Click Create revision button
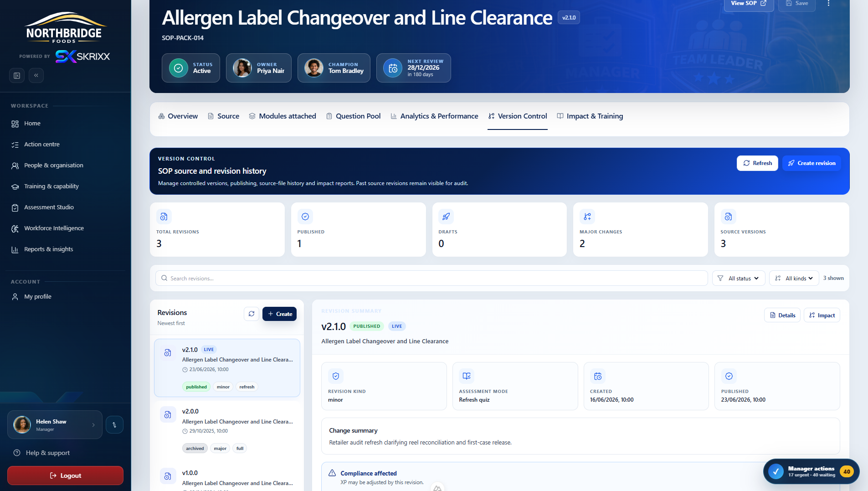This screenshot has height=491, width=868. (812, 163)
